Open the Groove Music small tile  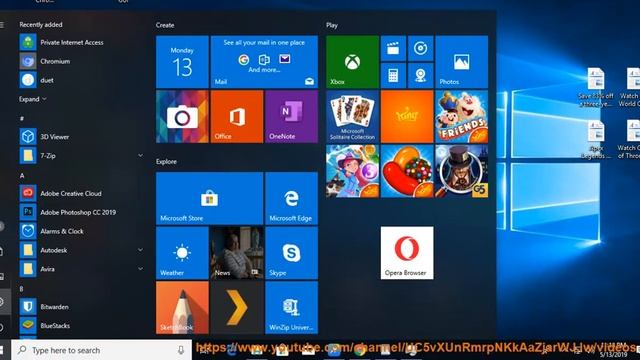(x=420, y=49)
